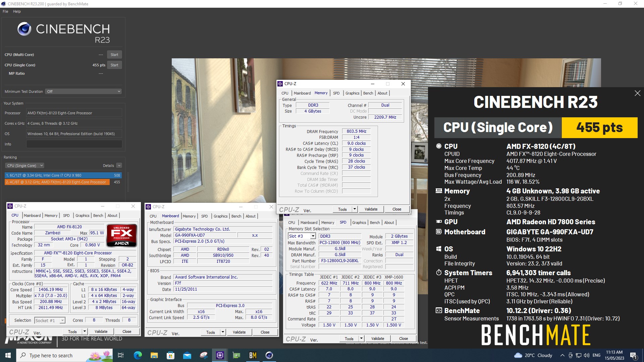Expand the ranking Details toggle
The width and height of the screenshot is (644, 362).
point(119,166)
